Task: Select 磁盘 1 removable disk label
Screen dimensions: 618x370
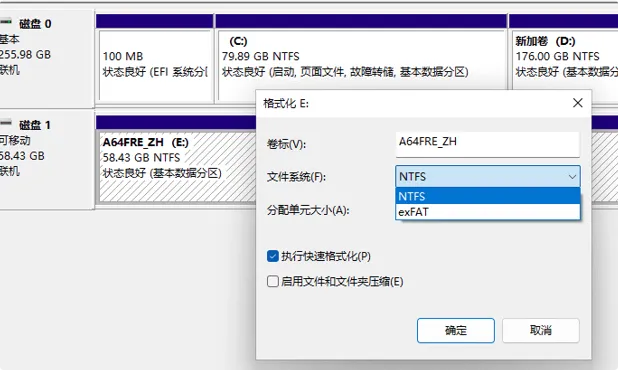Action: pyautogui.click(x=35, y=125)
